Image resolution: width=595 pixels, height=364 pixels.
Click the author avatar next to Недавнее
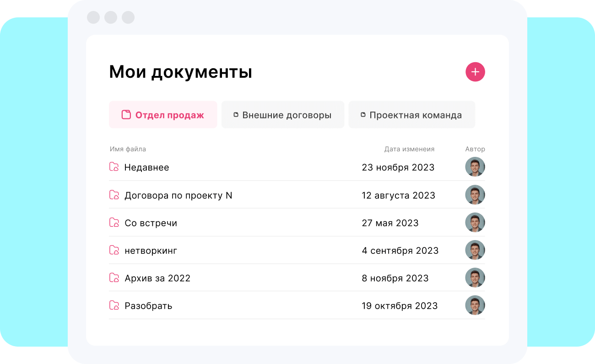475,167
